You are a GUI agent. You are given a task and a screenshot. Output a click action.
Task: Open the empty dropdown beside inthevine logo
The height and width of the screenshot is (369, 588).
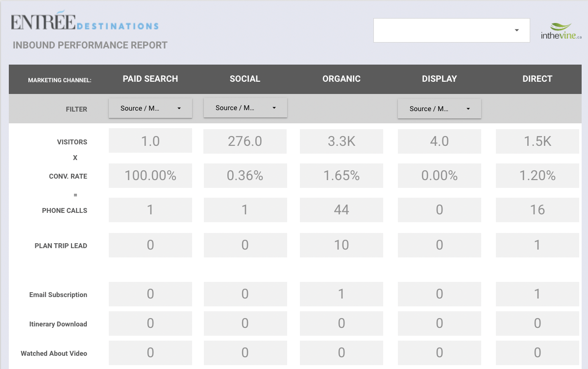click(x=452, y=30)
